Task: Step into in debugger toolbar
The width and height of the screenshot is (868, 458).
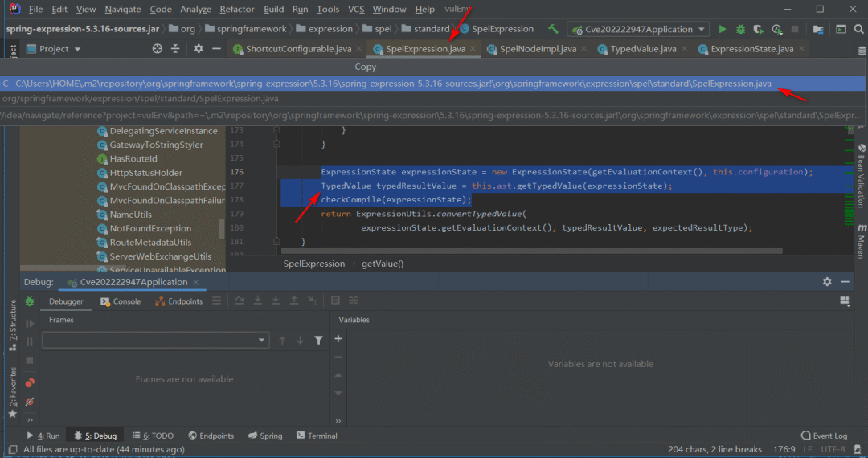Action: tap(257, 301)
